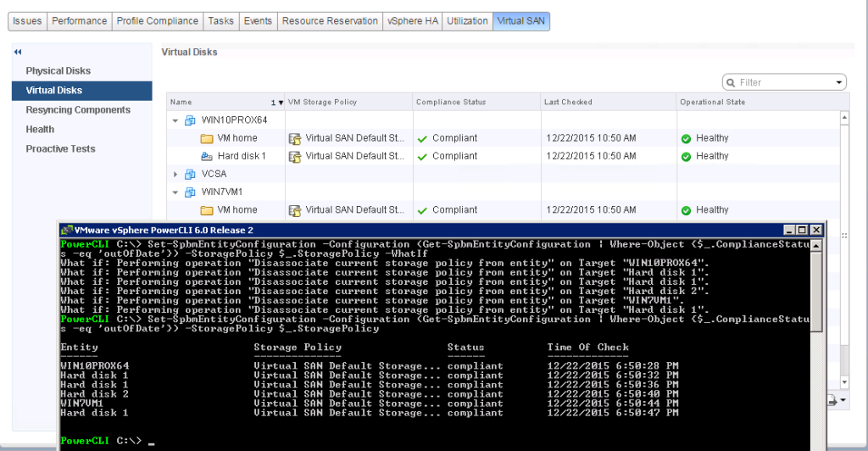Select Physical Disks in the sidebar
This screenshot has height=451, width=868.
tap(58, 71)
